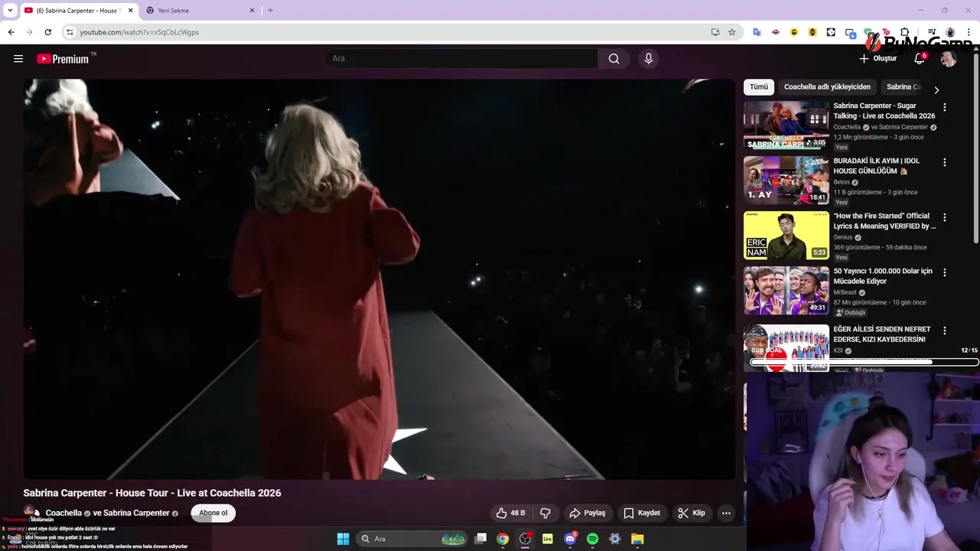This screenshot has height=551, width=980.
Task: Click the playing video frame to pause
Action: point(379,279)
